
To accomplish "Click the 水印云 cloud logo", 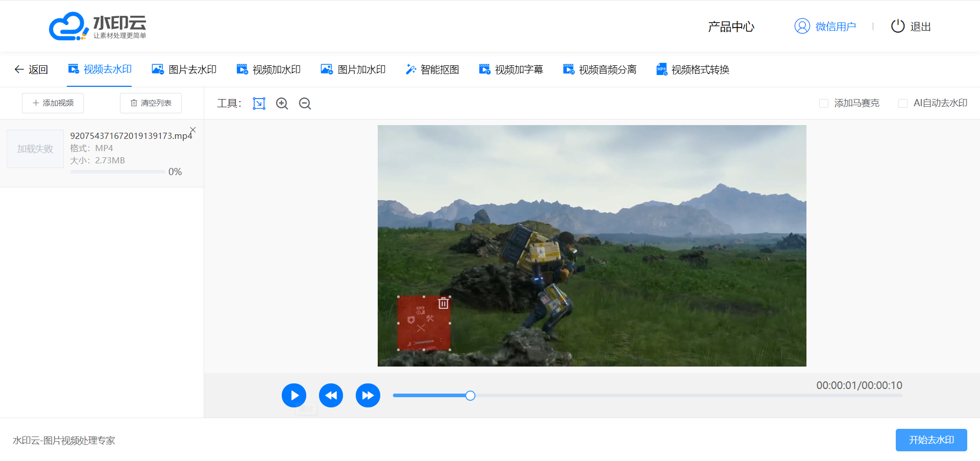I will tap(97, 26).
